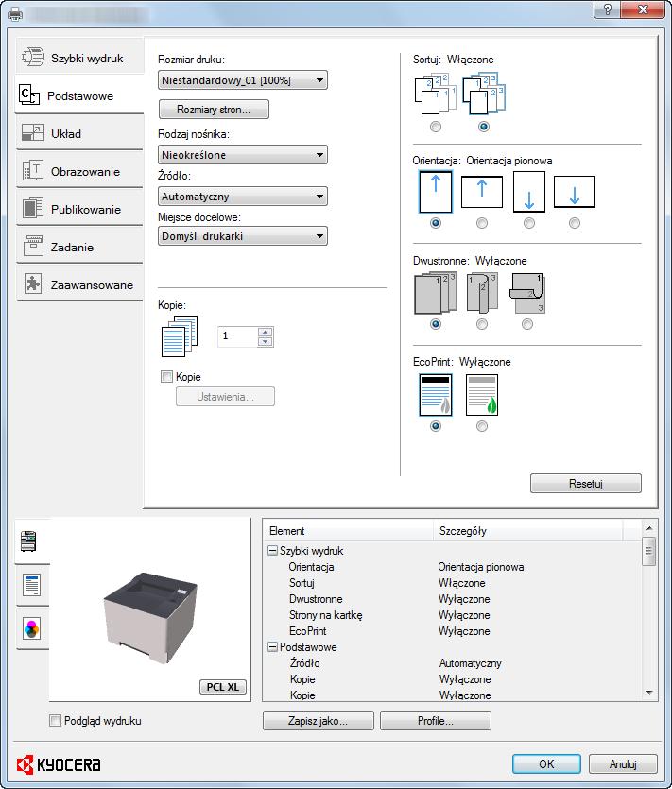Select the duplex off radio button
This screenshot has width=672, height=789.
click(436, 324)
